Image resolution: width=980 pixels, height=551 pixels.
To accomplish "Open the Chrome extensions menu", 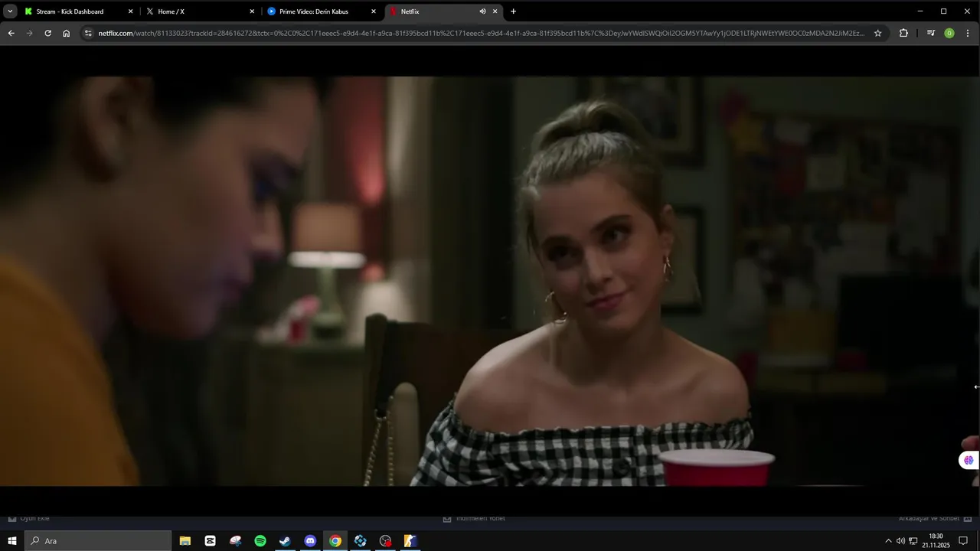I will point(903,33).
